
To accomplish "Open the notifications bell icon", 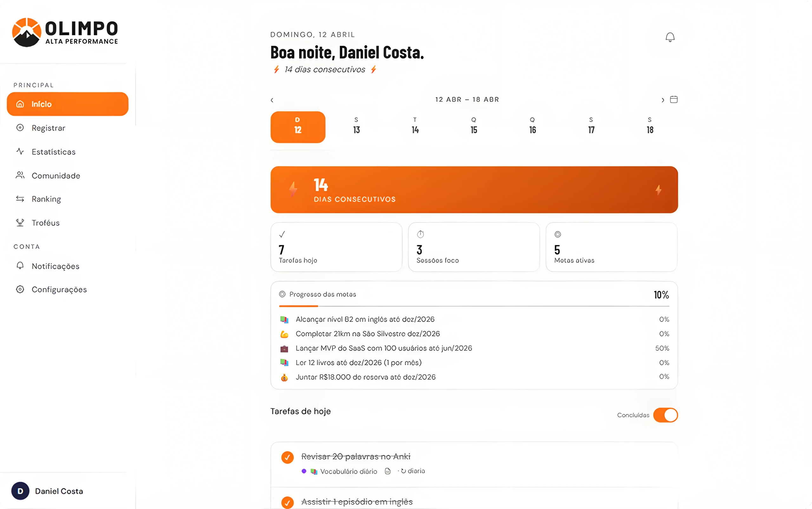I will click(670, 37).
